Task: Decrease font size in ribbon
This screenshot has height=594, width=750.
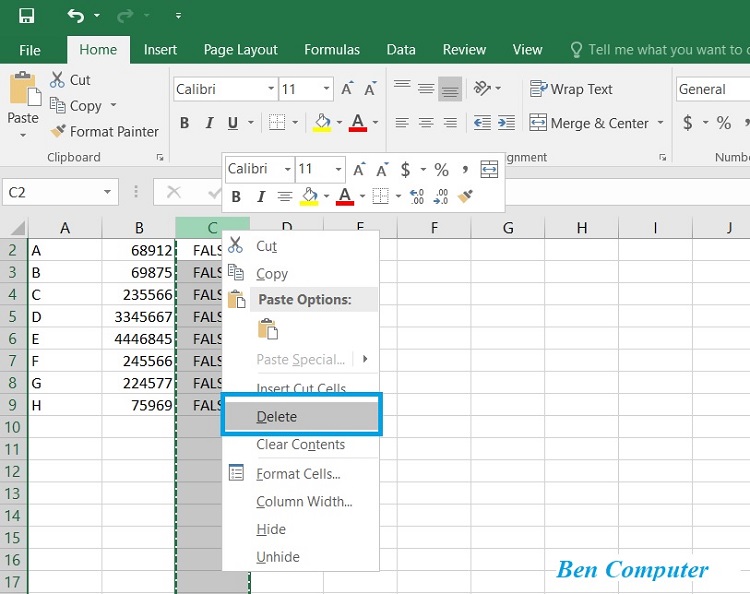Action: pyautogui.click(x=370, y=88)
